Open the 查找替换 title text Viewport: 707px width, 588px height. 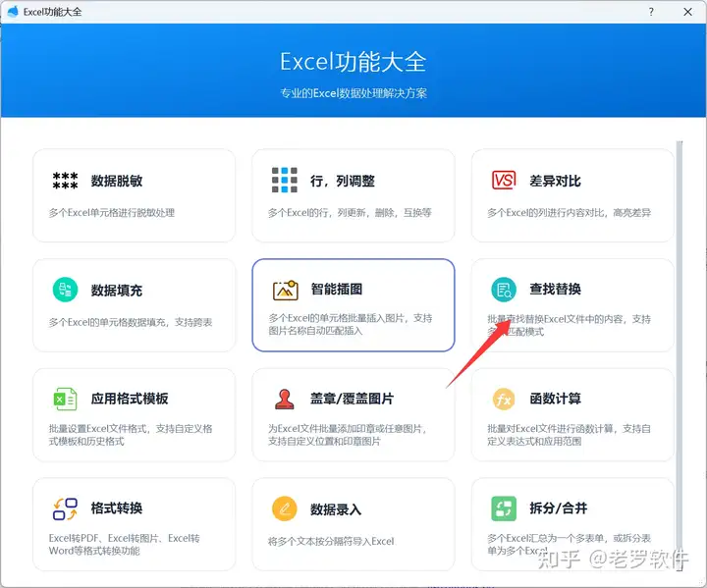555,289
